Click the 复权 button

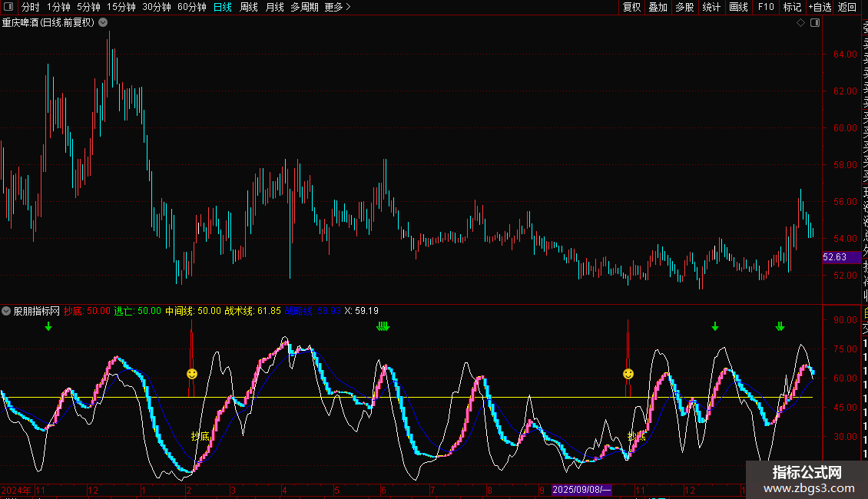coord(631,7)
